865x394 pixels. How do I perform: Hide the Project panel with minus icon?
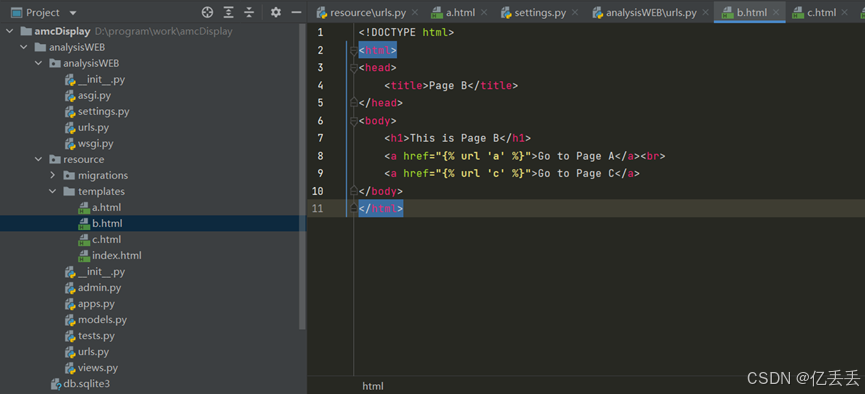pos(296,12)
